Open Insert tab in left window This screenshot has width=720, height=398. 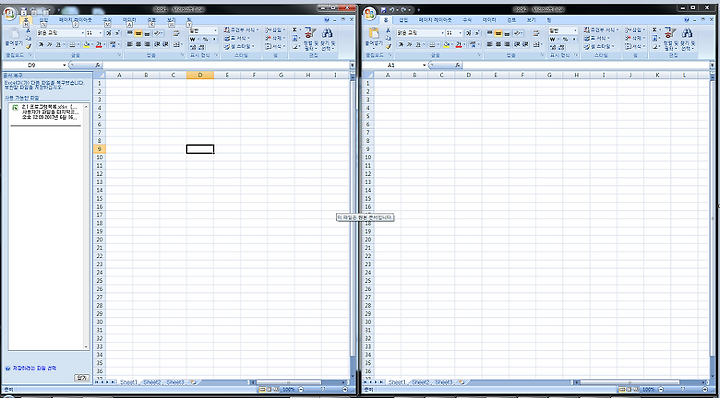tap(43, 20)
